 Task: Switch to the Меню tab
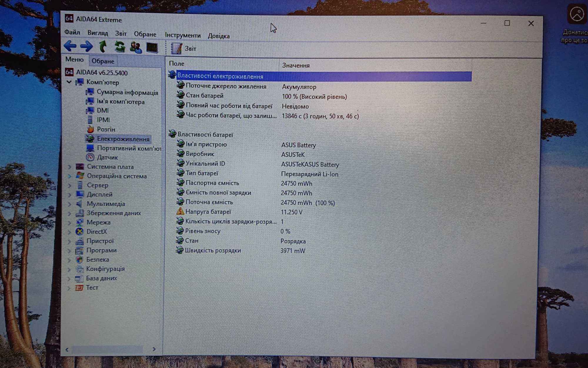pyautogui.click(x=74, y=59)
